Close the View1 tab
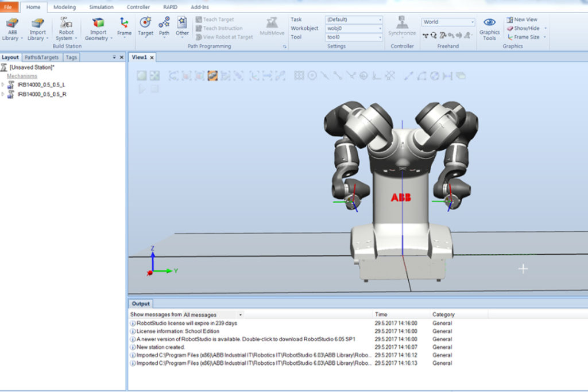The height and width of the screenshot is (392, 588). 152,57
